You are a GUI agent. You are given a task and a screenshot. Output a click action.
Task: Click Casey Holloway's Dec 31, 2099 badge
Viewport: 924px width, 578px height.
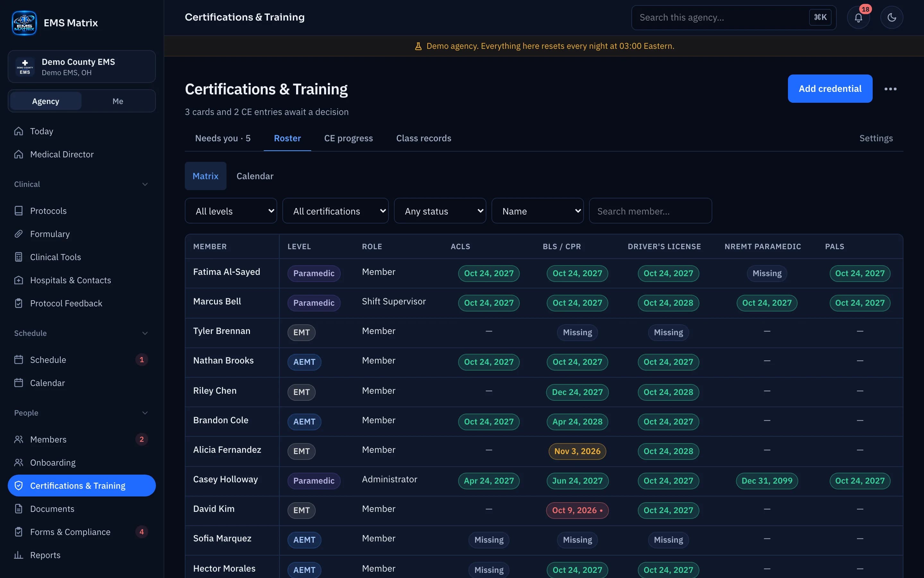click(x=767, y=480)
